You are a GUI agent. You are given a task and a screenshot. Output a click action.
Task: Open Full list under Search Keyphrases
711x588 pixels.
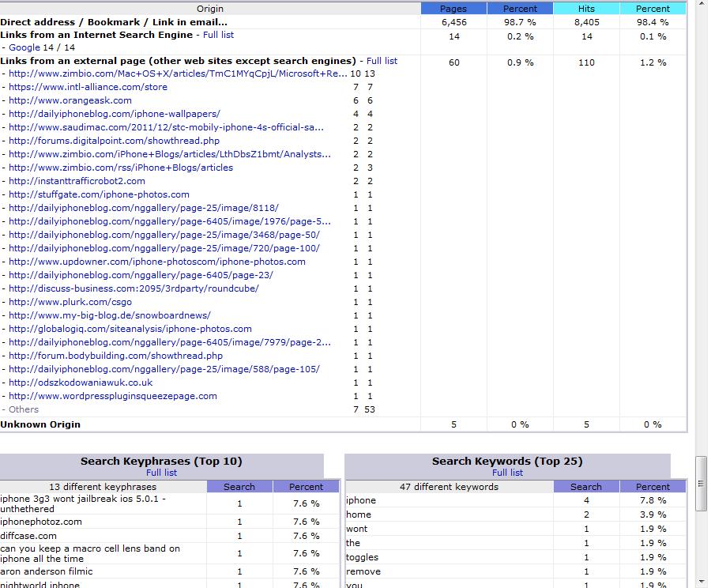(x=161, y=473)
